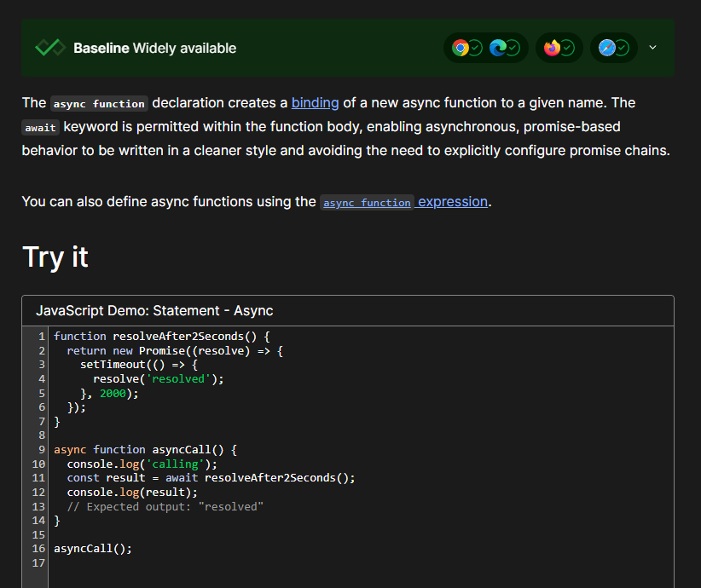This screenshot has height=588, width=701.
Task: Click the green checkmark beside Safari
Action: [623, 48]
